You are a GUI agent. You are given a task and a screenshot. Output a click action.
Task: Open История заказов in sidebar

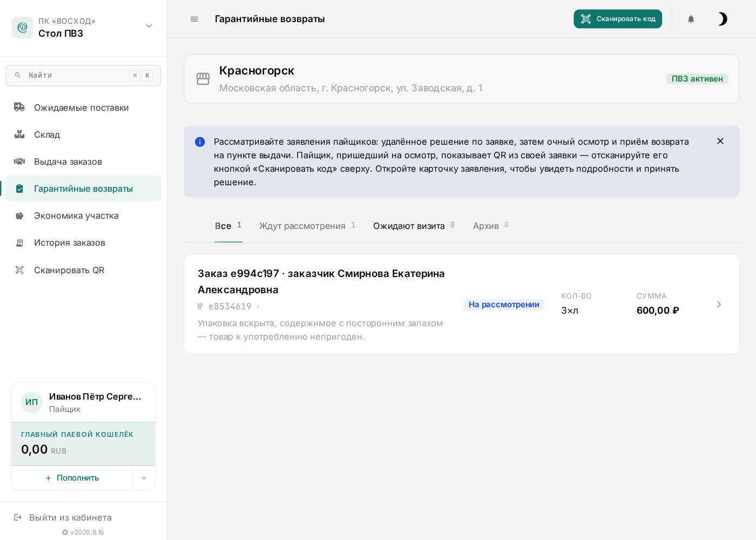[83, 242]
